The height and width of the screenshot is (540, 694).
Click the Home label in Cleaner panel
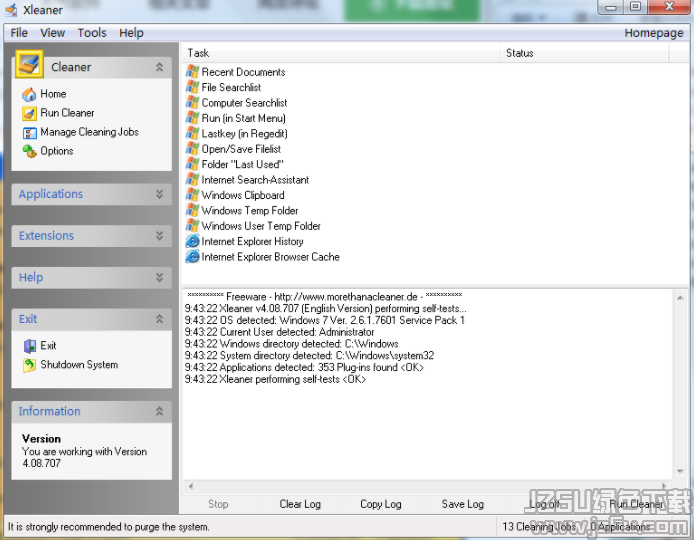(x=53, y=94)
